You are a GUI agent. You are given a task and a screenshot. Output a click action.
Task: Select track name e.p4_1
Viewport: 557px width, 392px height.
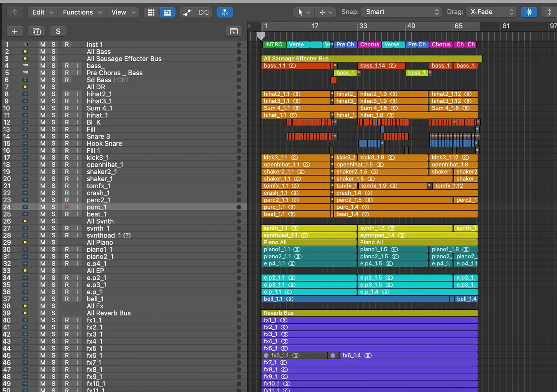click(97, 263)
